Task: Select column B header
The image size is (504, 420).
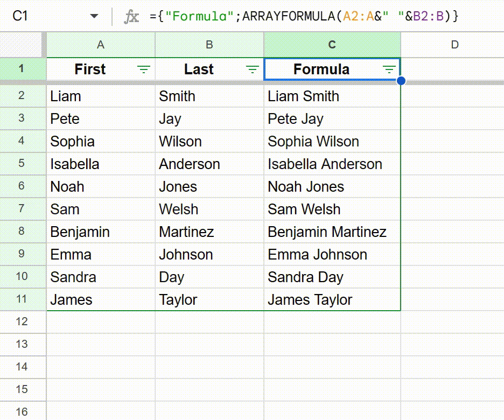Action: click(x=209, y=45)
